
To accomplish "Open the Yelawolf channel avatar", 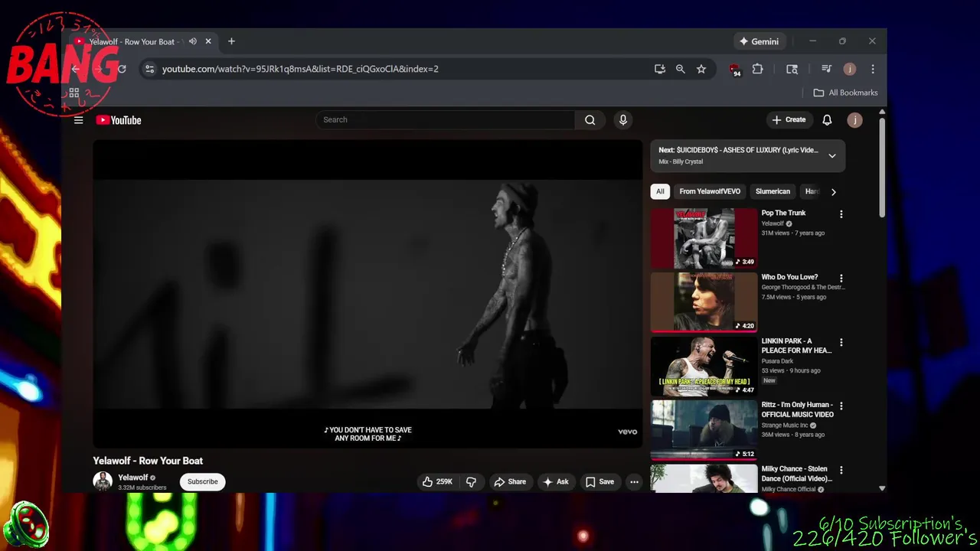I will pos(103,481).
